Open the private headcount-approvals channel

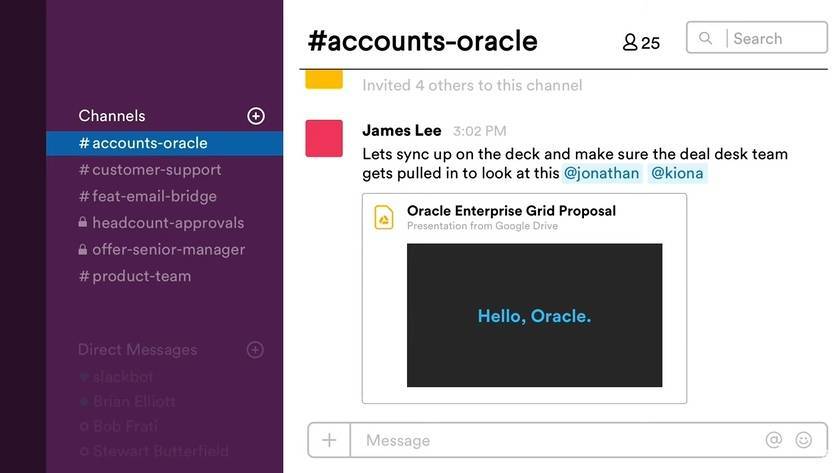tap(167, 223)
